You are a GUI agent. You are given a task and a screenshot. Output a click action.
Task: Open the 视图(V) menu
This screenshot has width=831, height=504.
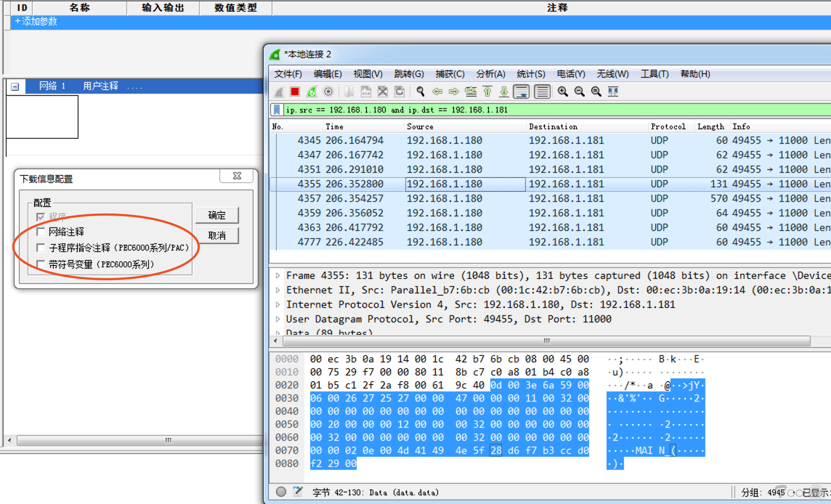pyautogui.click(x=368, y=74)
